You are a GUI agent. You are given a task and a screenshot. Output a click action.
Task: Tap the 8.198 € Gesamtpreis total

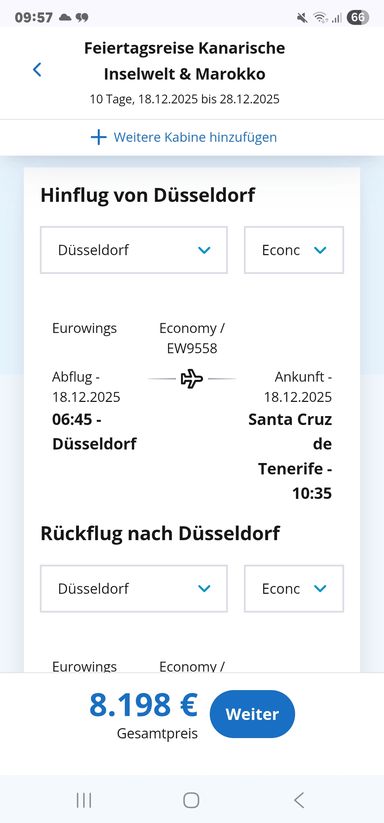(143, 715)
